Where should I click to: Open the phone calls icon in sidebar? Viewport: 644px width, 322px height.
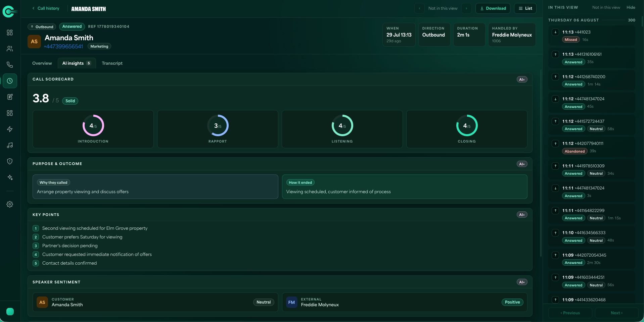[x=10, y=65]
